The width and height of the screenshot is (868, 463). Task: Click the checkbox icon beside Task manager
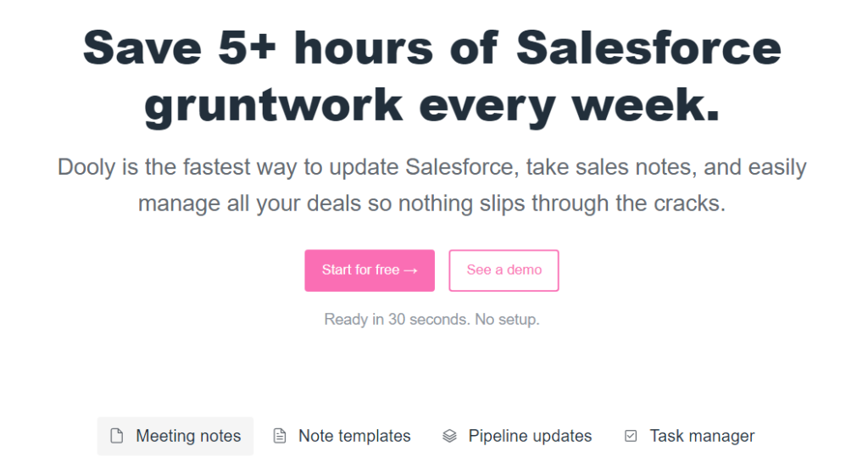(631, 436)
